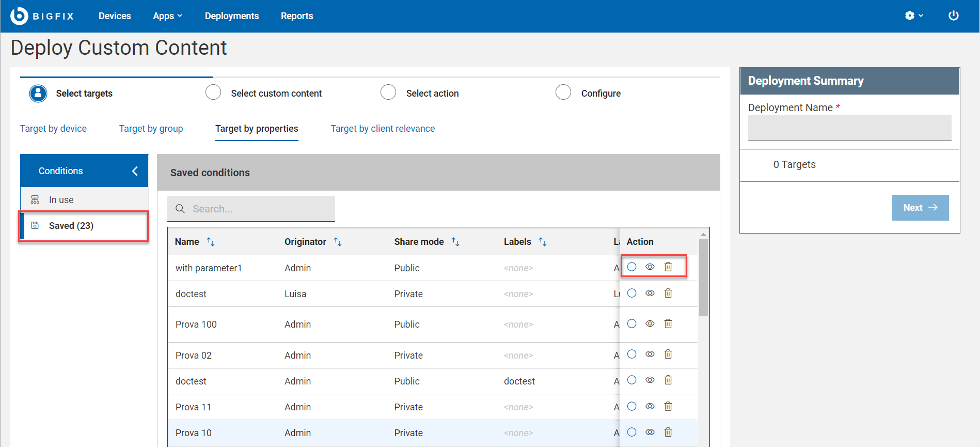Screen dimensions: 980x447
Task: Open Target by client relevance tab
Action: pos(383,129)
